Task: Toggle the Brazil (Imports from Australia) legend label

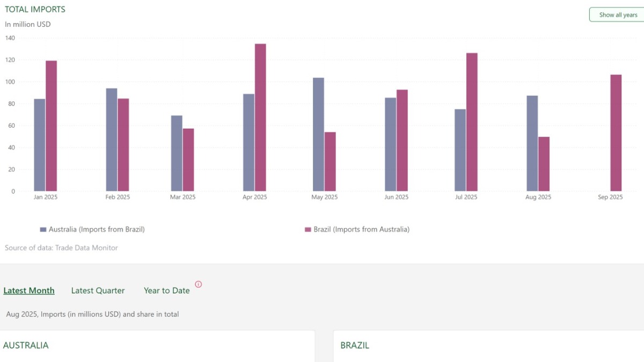Action: point(361,230)
